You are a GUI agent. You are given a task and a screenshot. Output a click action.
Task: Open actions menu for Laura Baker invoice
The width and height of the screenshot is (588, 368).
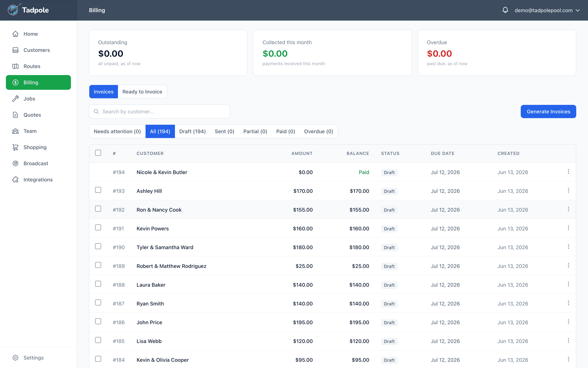(568, 284)
